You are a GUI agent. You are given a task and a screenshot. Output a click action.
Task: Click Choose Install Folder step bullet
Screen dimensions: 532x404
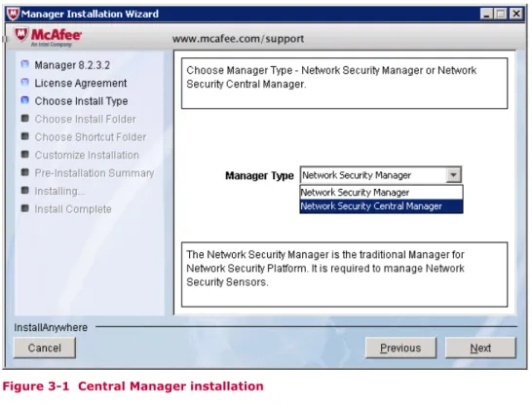pos(24,118)
